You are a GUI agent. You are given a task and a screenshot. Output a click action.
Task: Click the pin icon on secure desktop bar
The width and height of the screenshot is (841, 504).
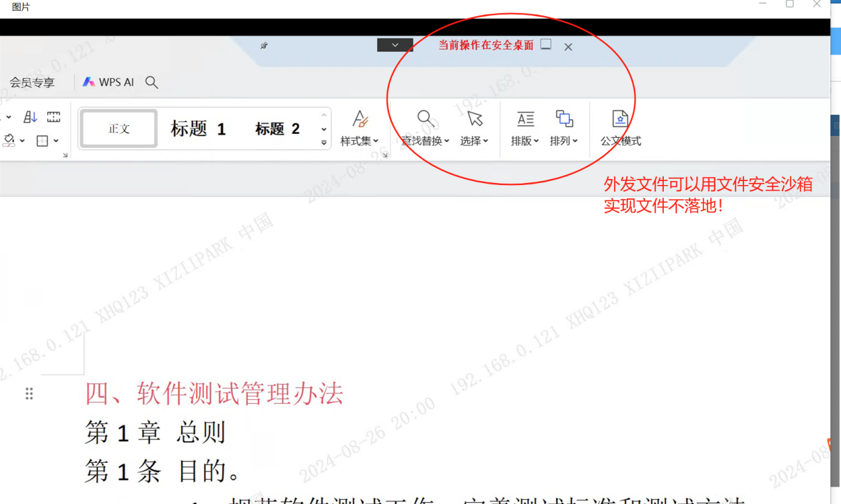pos(264,46)
